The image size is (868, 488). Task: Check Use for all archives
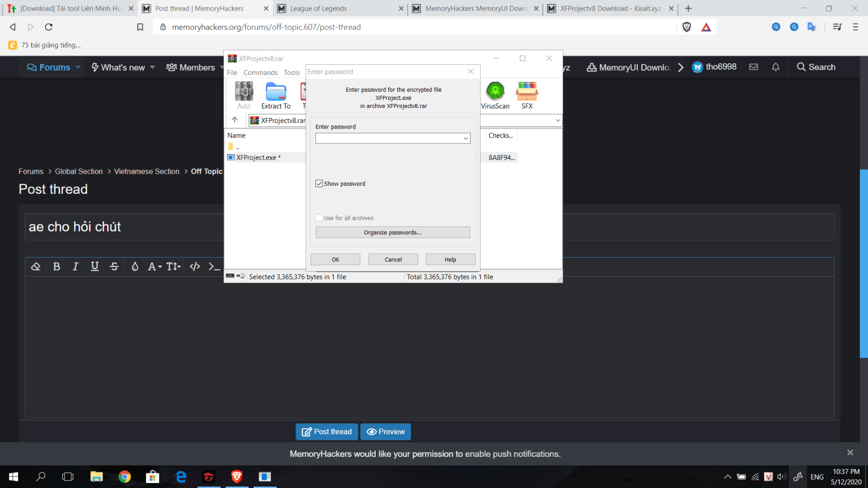coord(319,218)
